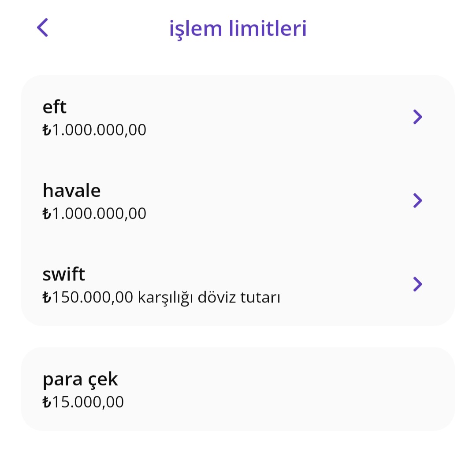The height and width of the screenshot is (458, 476).
Task: Tap the word döviz in the swift row
Action: (217, 297)
